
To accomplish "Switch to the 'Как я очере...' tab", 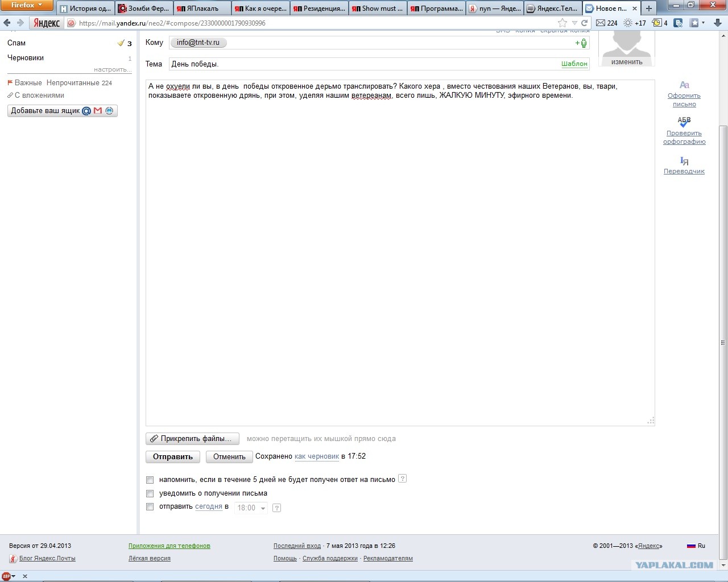I will 260,9.
